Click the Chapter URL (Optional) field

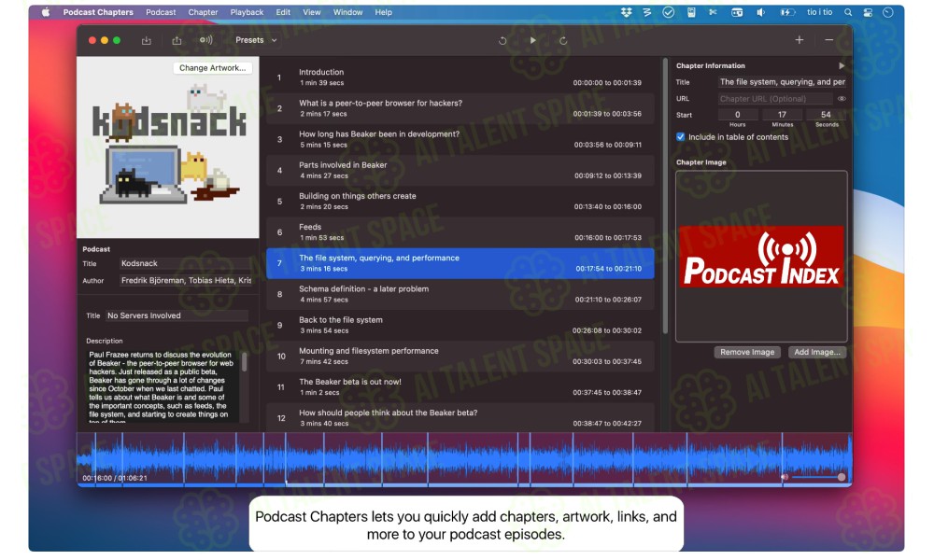tap(774, 99)
